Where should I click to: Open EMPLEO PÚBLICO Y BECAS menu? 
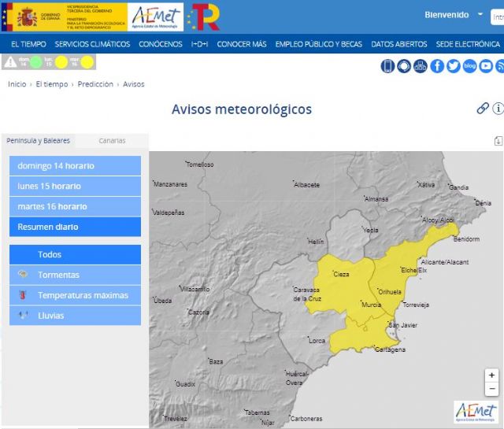pos(318,44)
